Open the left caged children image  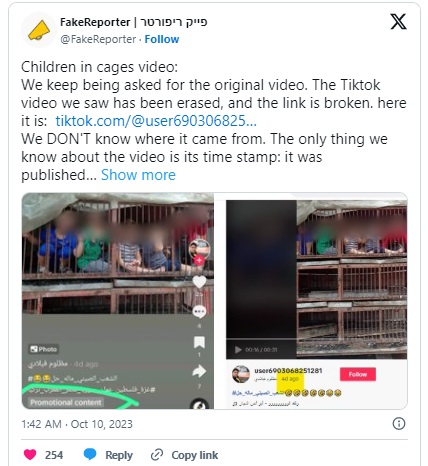[118, 301]
